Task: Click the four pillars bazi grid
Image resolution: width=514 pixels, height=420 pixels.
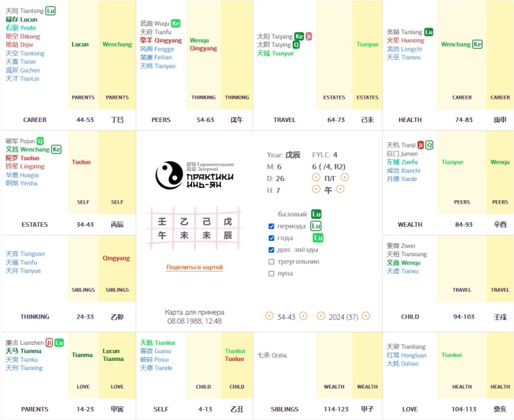Action: click(195, 228)
